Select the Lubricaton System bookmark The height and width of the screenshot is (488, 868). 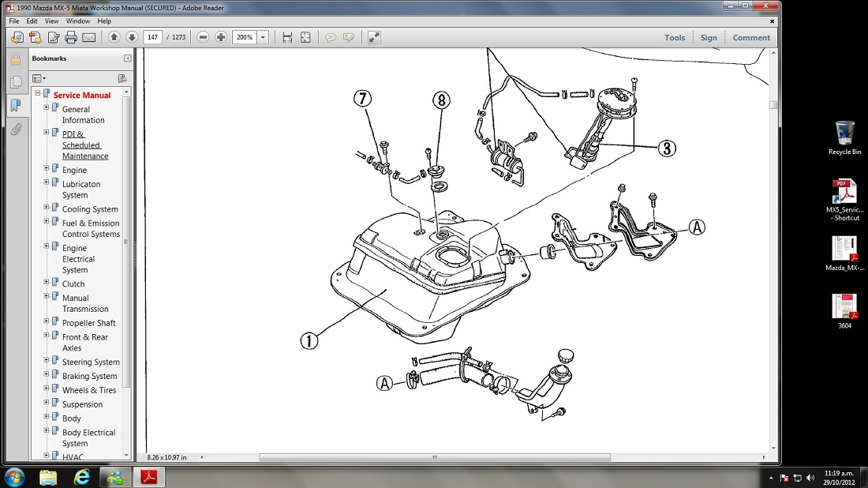[81, 190]
